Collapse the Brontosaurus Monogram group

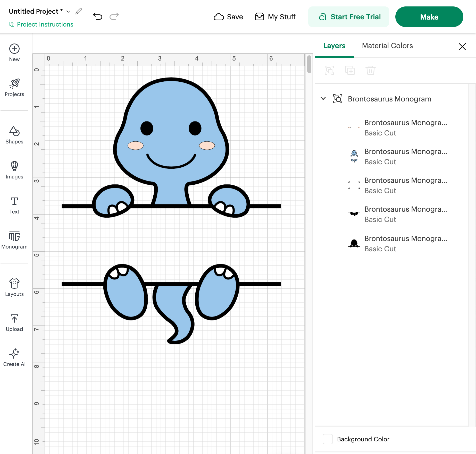[323, 99]
